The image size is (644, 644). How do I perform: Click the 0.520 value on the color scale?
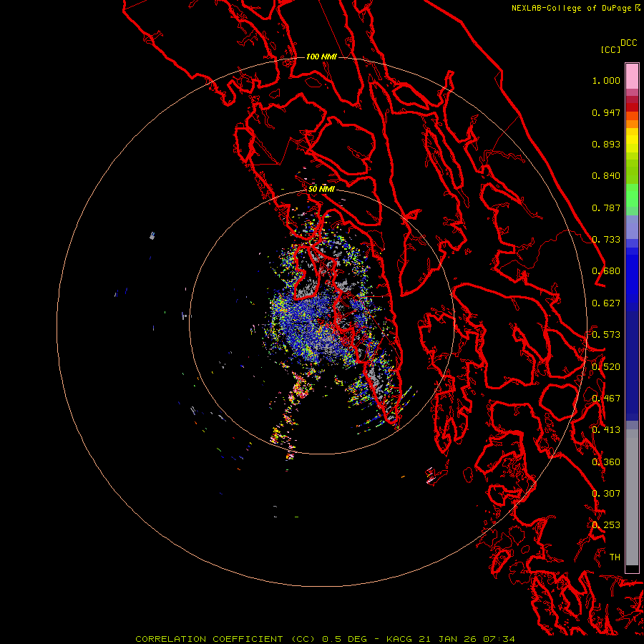(606, 367)
